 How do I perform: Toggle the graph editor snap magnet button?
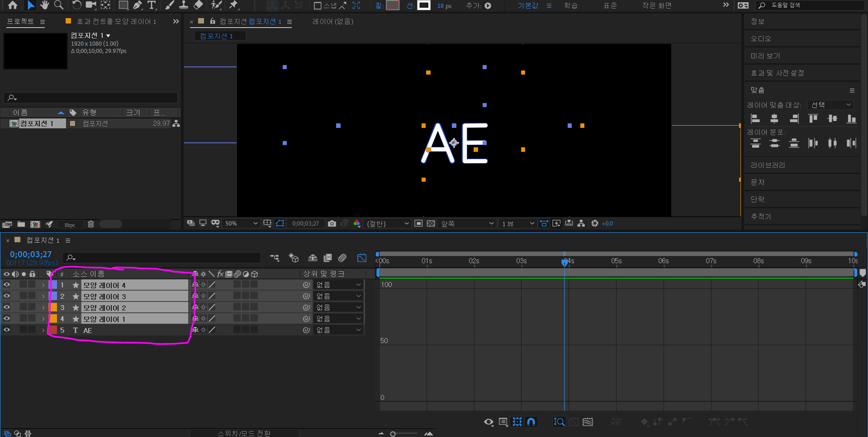pyautogui.click(x=531, y=422)
